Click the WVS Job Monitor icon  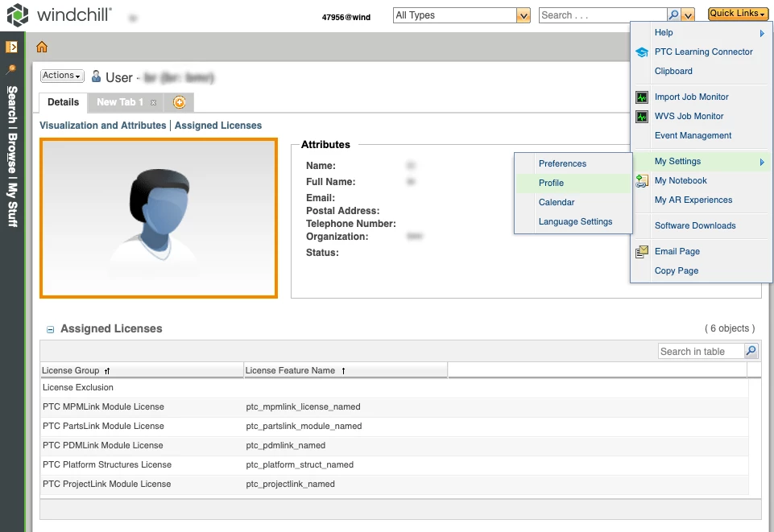pos(642,117)
